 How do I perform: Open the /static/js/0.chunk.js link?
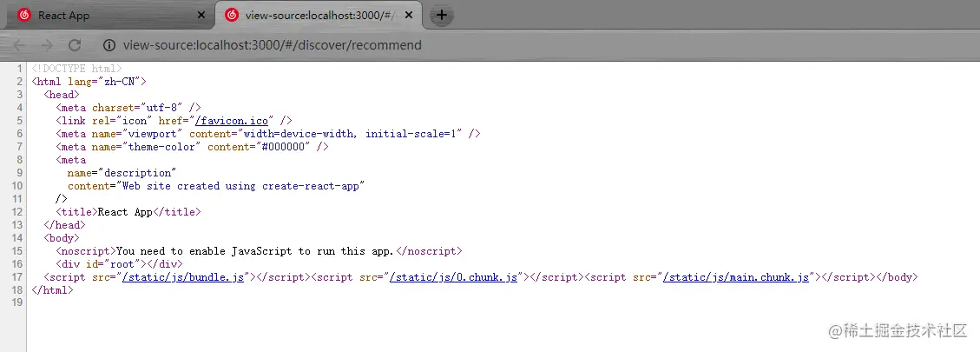(453, 277)
